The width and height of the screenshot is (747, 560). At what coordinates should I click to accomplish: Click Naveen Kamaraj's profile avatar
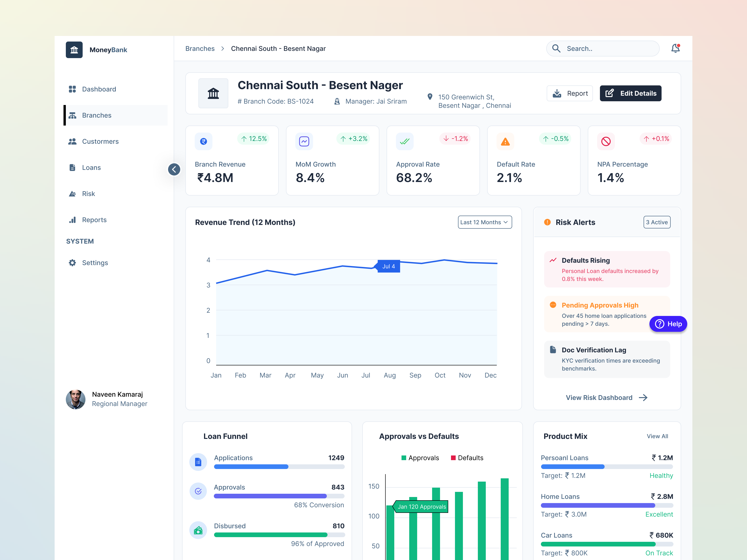click(x=76, y=399)
